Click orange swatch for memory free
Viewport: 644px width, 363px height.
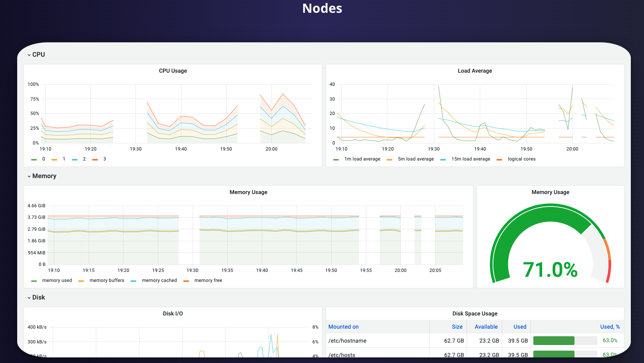(186, 281)
